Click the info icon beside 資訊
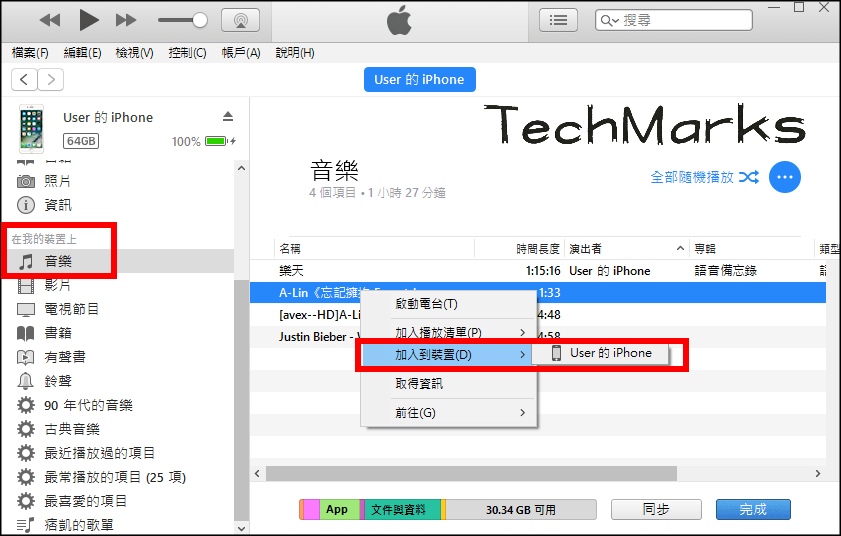 click(26, 205)
